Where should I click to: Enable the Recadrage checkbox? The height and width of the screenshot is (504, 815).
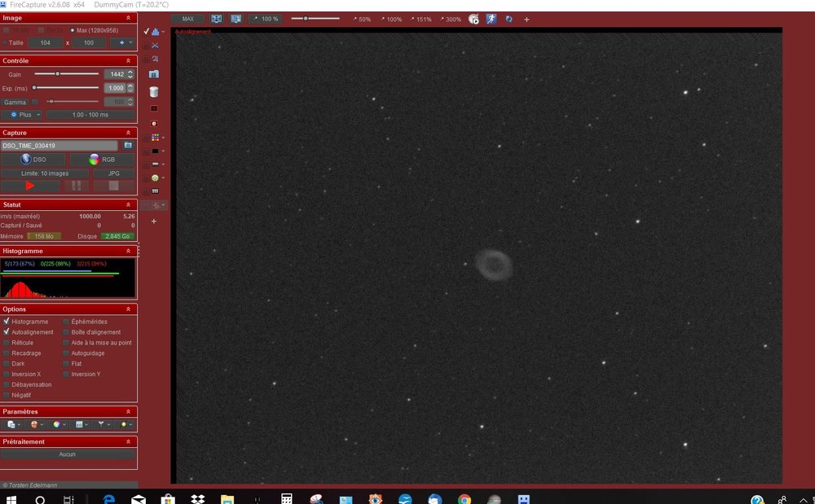point(7,353)
